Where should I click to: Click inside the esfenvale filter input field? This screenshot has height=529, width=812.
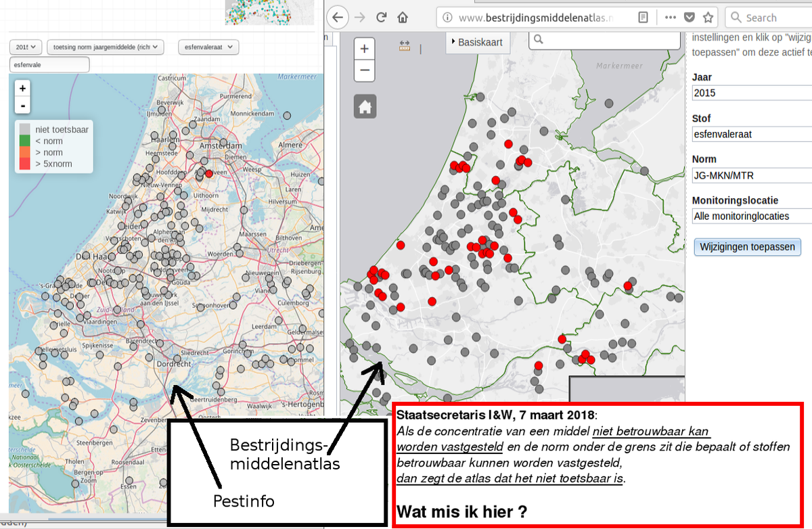(x=49, y=64)
